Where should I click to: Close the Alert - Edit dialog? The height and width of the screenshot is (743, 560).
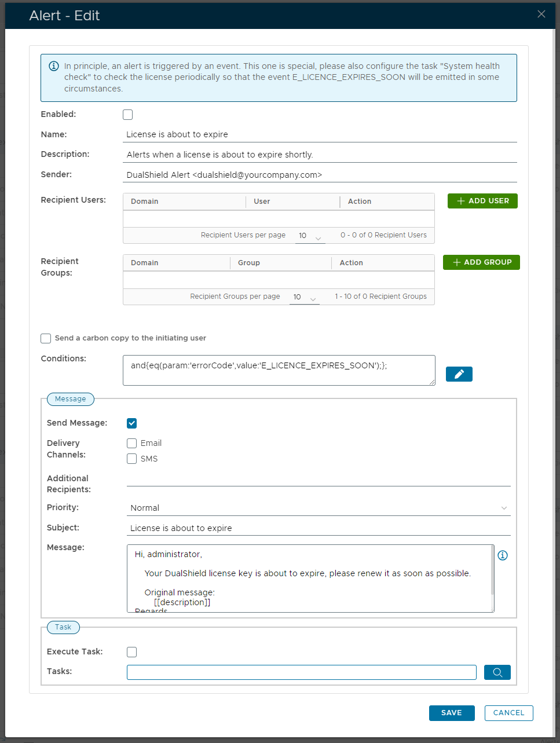[x=541, y=14]
